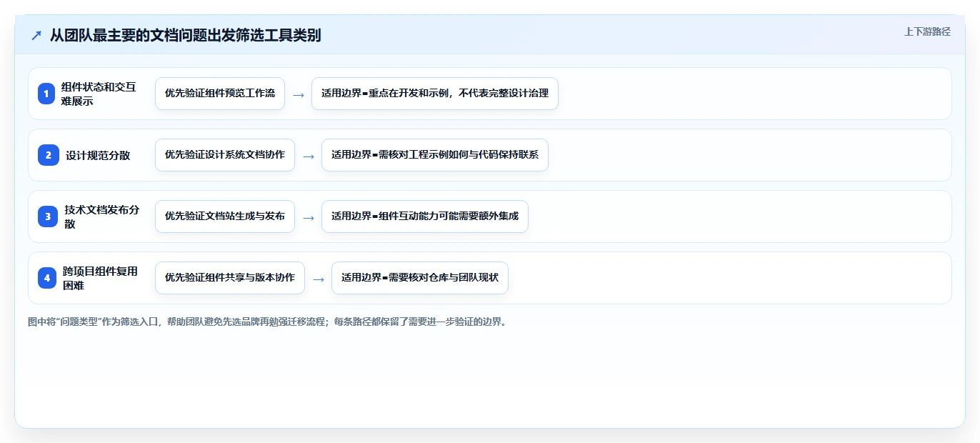The height and width of the screenshot is (443, 980).
Task: Click the 优先验证文档站生成与发布 box
Action: coord(225,216)
